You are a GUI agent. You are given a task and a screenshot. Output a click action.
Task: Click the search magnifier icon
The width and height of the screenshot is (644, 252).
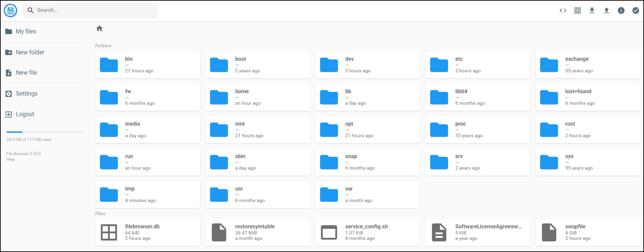[x=30, y=10]
